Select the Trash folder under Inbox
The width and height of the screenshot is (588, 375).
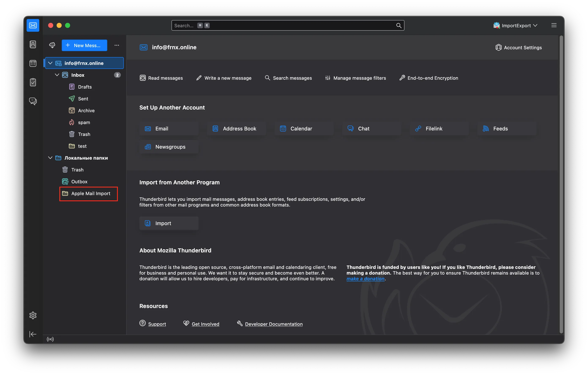[x=84, y=134]
